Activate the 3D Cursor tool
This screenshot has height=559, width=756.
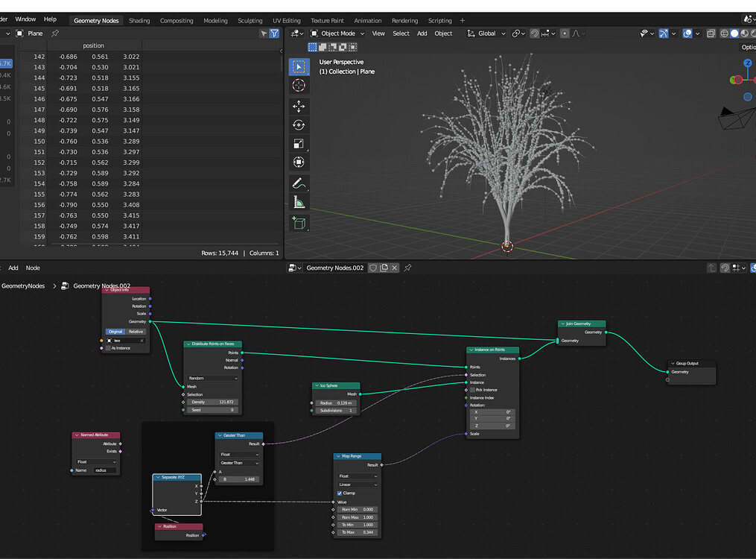pos(299,86)
